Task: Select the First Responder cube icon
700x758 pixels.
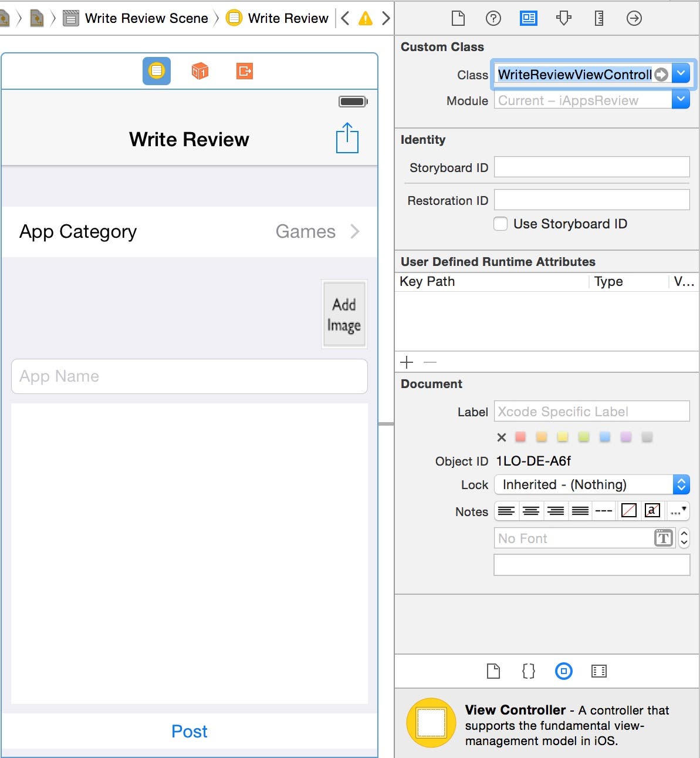Action: (x=200, y=71)
